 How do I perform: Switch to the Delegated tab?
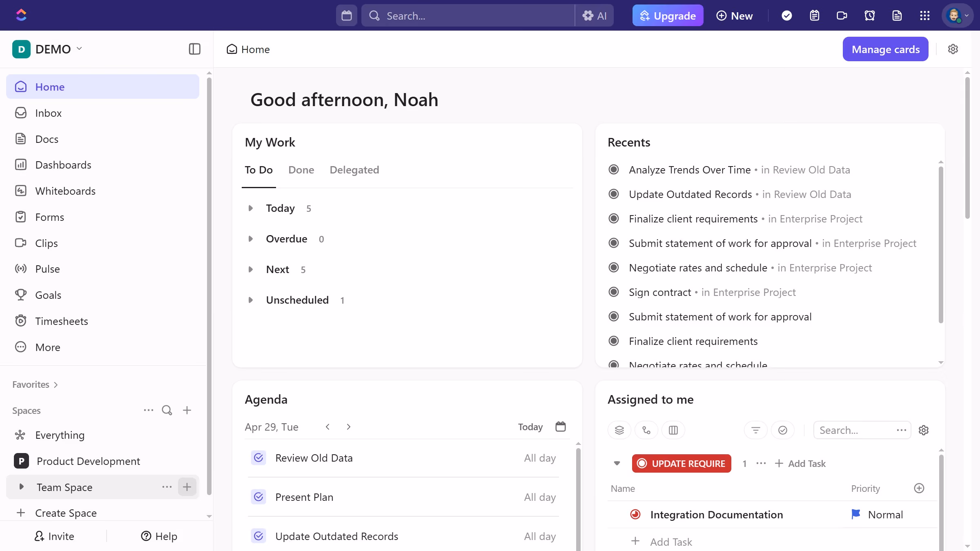click(x=354, y=170)
